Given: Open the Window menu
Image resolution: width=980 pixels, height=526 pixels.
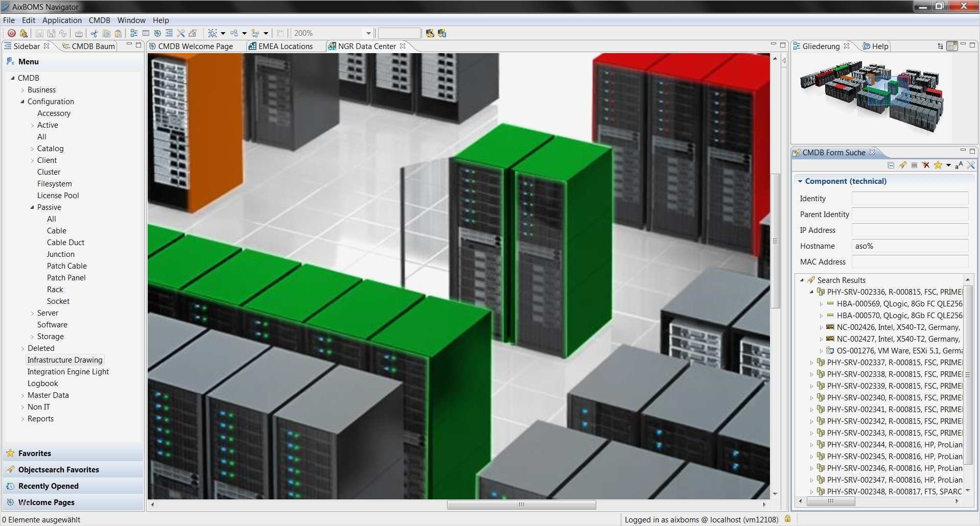Looking at the screenshot, I should click(x=131, y=20).
